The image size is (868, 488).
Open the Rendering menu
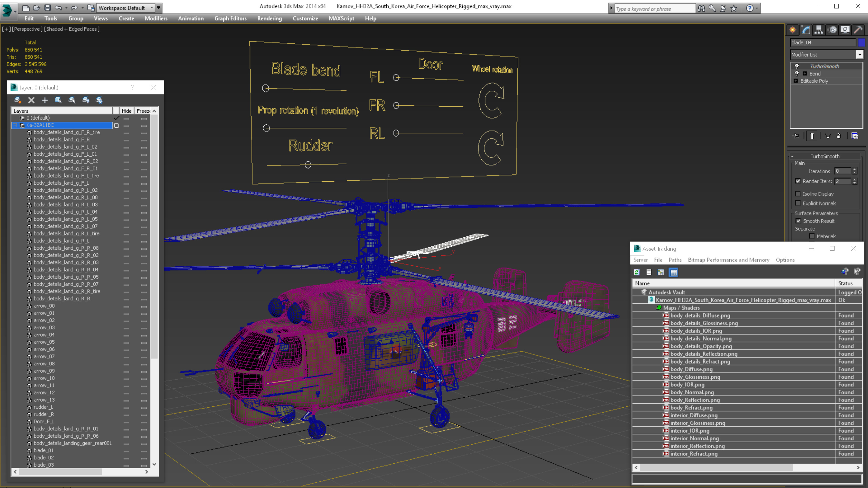pyautogui.click(x=269, y=18)
